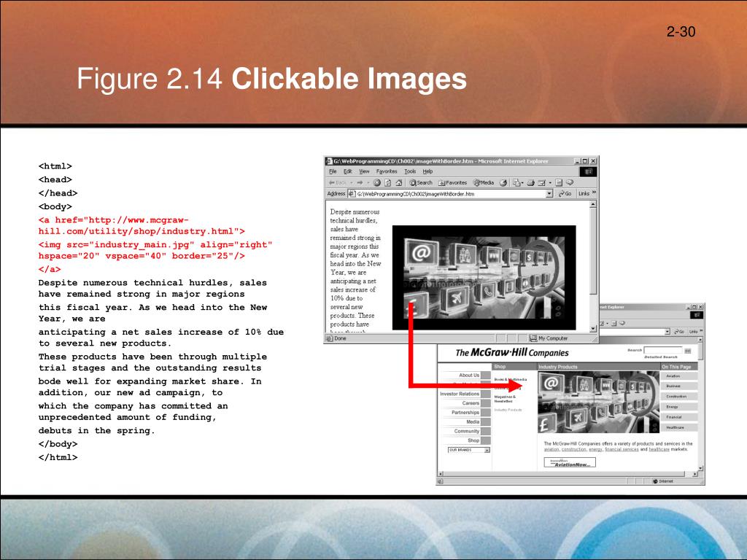This screenshot has height=560, width=747.
Task: Click the page icon in front window address bar
Action: click(351, 194)
